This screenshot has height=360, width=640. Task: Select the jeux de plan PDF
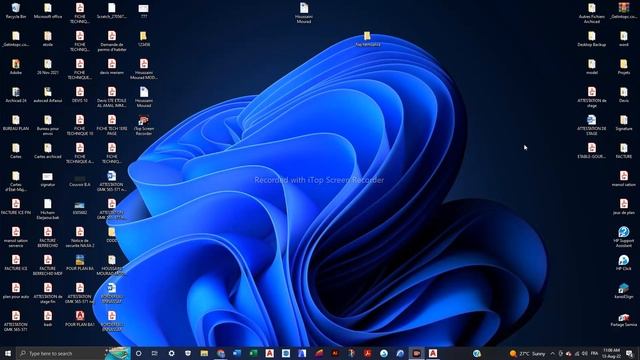(624, 207)
